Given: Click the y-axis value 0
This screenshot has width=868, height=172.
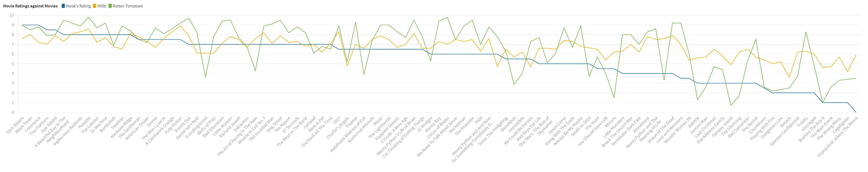Looking at the screenshot, I should [13, 112].
